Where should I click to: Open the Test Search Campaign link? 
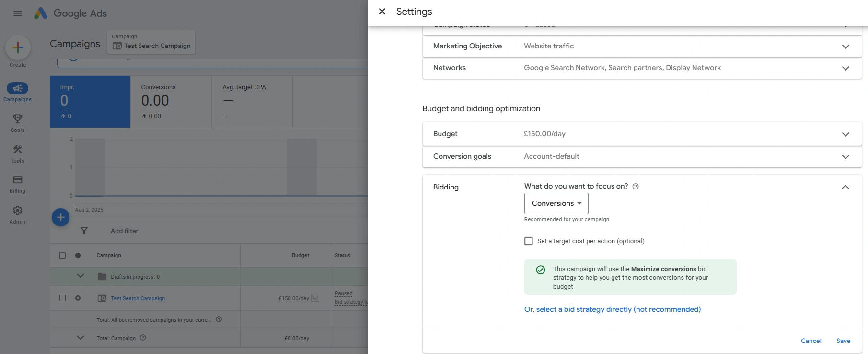pyautogui.click(x=138, y=298)
